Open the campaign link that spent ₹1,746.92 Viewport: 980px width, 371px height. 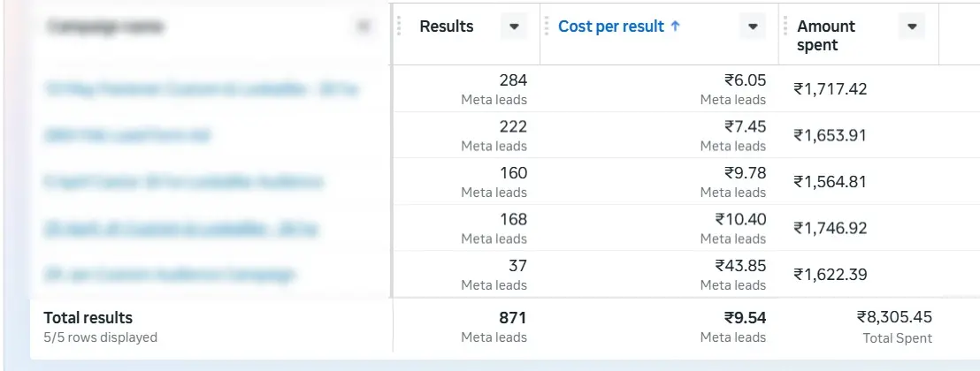180,229
